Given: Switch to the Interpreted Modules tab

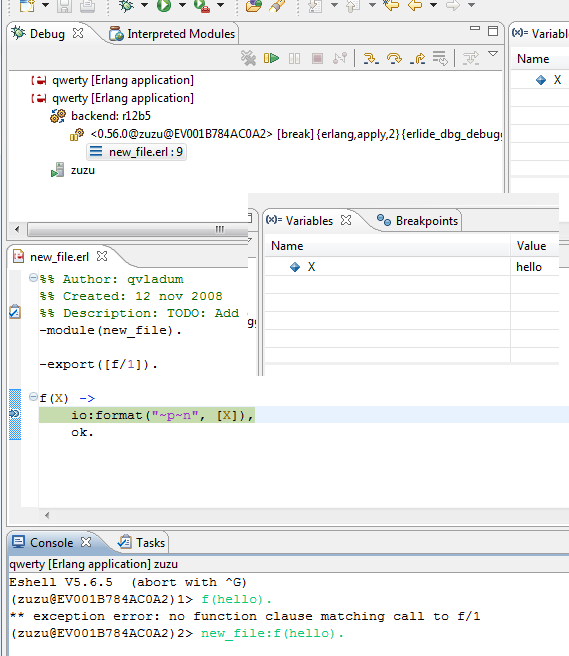Looking at the screenshot, I should pos(172,33).
